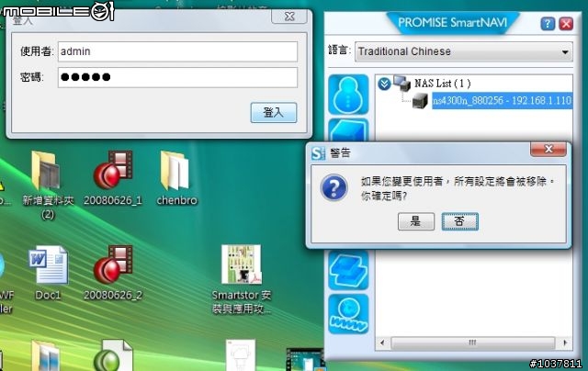Select the blue cube icon in SmartNAVI sidebar
Viewport: 588px width, 371px height.
pyautogui.click(x=348, y=130)
